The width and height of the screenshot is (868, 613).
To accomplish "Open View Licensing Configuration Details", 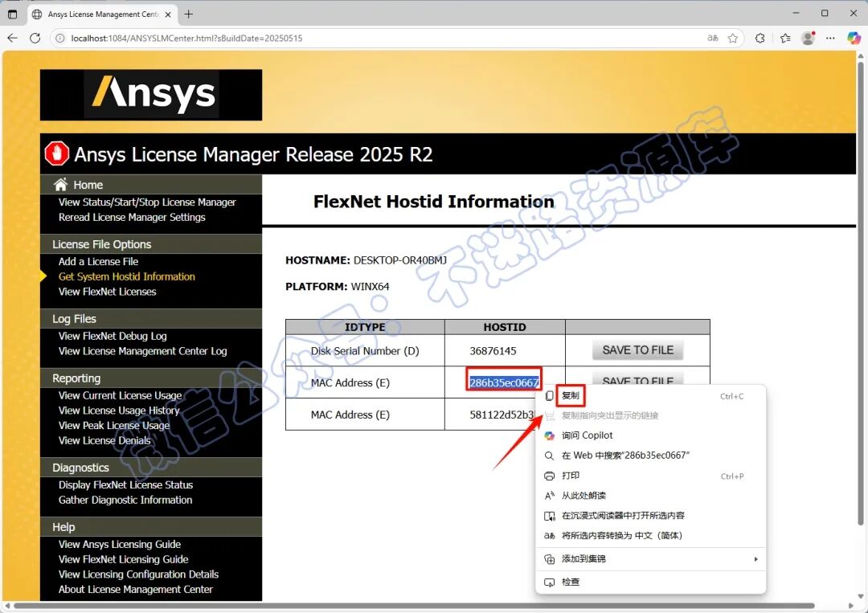I will [138, 574].
